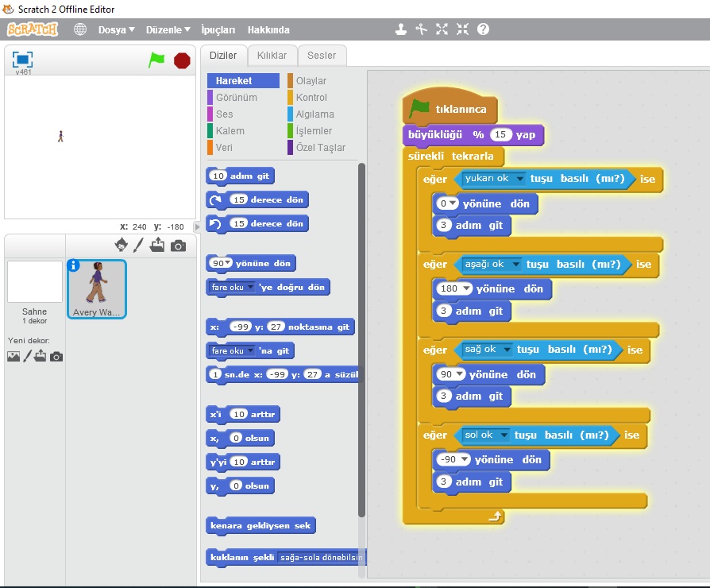Click the y, 0 olsun block
The width and height of the screenshot is (710, 588).
pos(241,485)
